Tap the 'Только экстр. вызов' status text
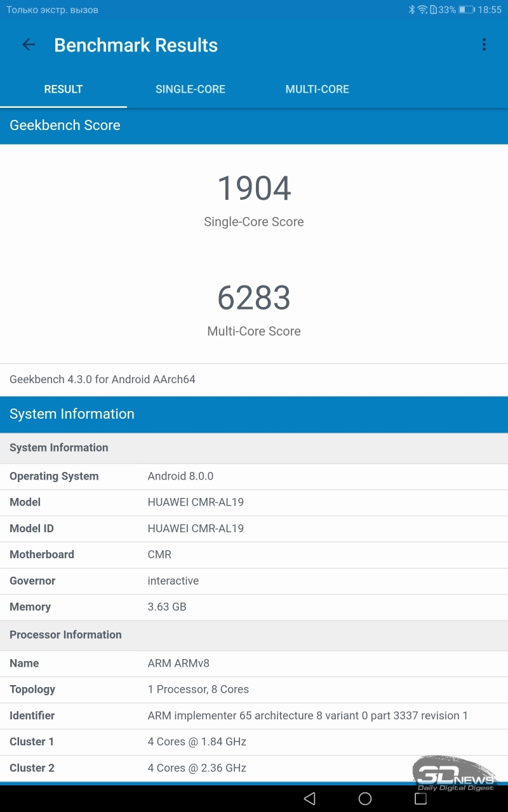Screen dimensions: 508x812 click(52, 10)
